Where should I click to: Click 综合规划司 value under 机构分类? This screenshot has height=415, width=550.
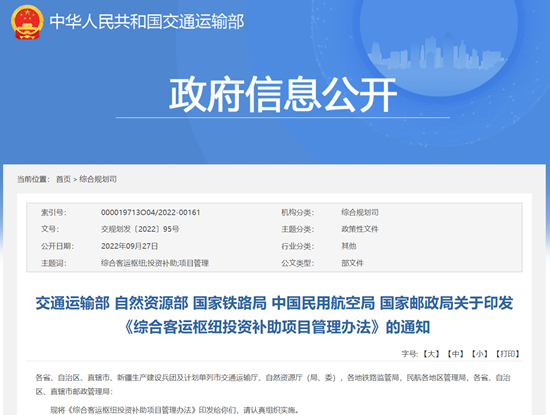(x=360, y=212)
